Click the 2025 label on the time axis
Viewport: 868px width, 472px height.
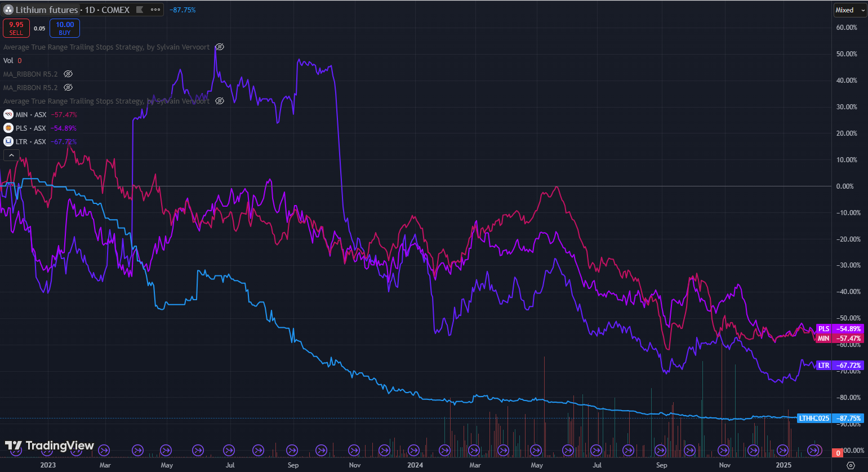[784, 465]
